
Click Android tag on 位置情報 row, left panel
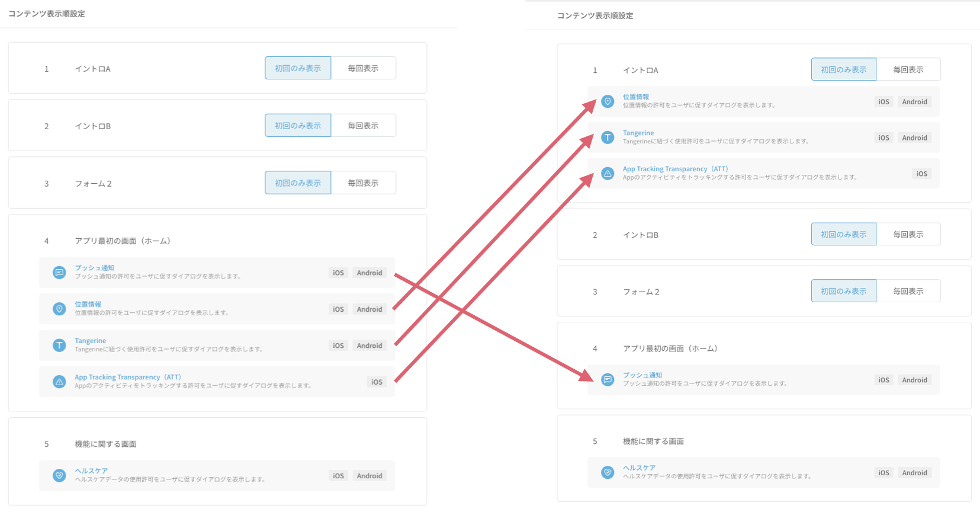tap(369, 309)
